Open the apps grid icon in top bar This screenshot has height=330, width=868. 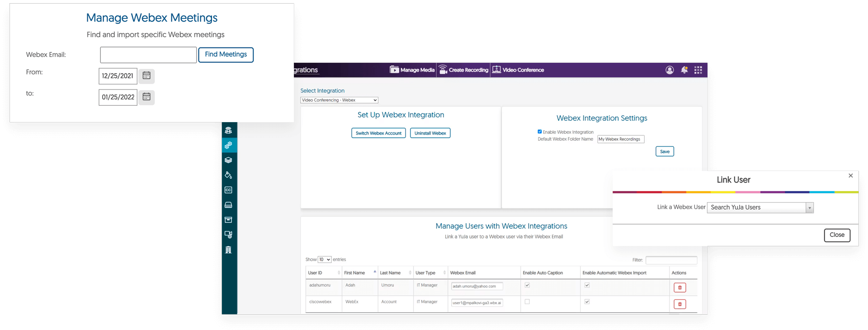pos(698,70)
